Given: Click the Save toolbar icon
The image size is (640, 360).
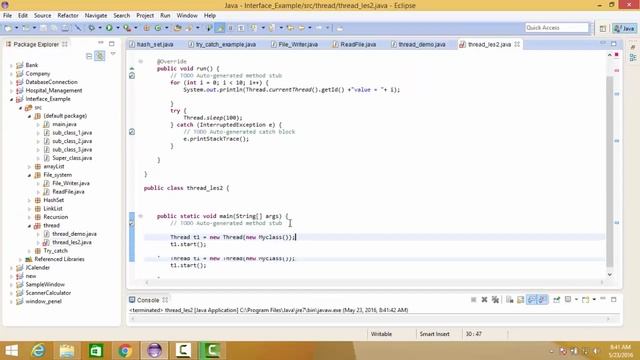Looking at the screenshot, I should pos(43,28).
